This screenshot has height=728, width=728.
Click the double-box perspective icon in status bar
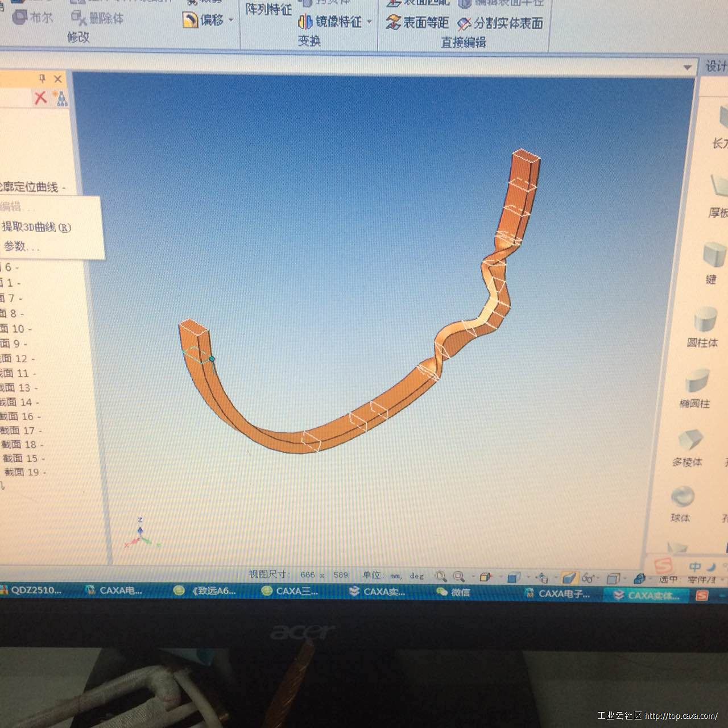pyautogui.click(x=613, y=579)
